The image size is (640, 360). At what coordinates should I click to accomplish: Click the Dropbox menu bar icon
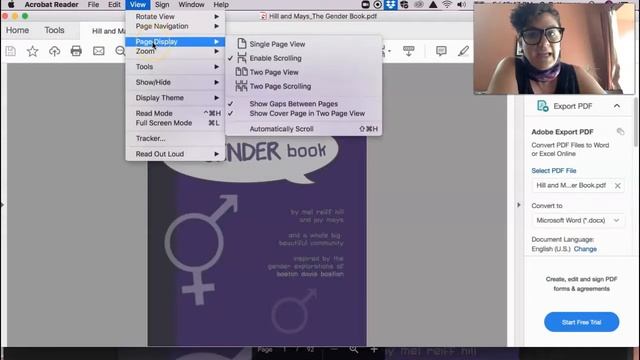390,4
